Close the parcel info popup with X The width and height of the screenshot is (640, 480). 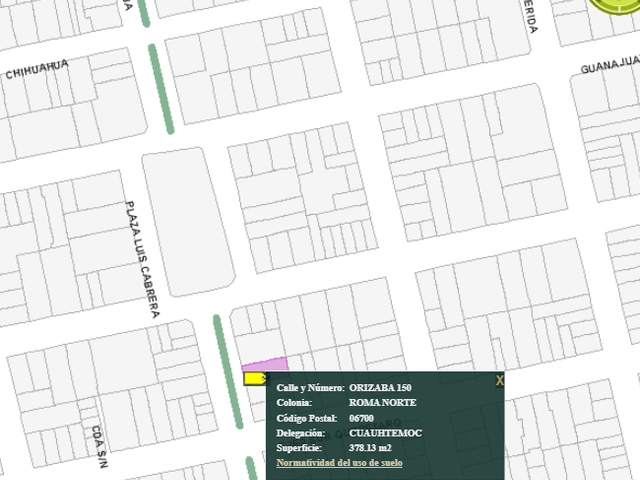click(500, 380)
